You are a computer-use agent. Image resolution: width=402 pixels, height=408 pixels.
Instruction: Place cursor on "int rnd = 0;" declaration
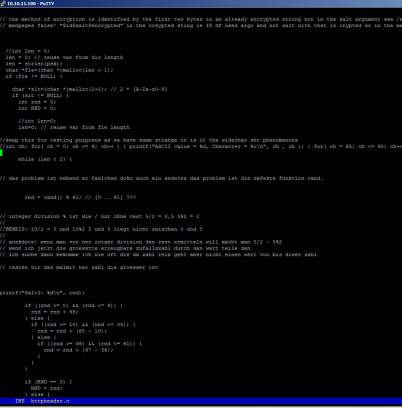[37, 102]
